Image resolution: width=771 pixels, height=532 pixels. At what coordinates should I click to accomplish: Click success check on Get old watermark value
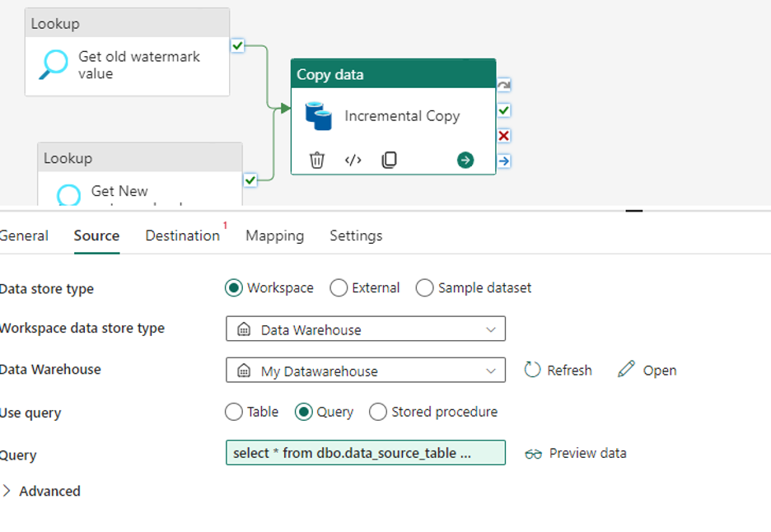coord(237,46)
